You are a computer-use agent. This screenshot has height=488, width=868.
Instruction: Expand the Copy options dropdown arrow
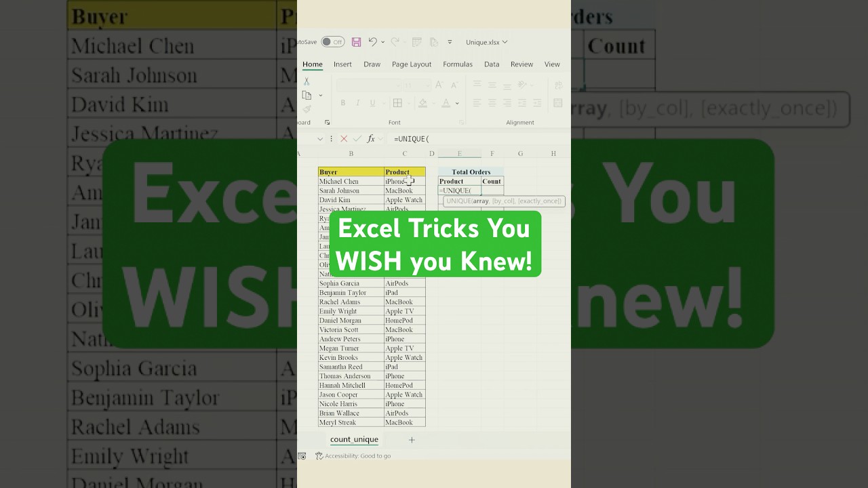click(321, 96)
